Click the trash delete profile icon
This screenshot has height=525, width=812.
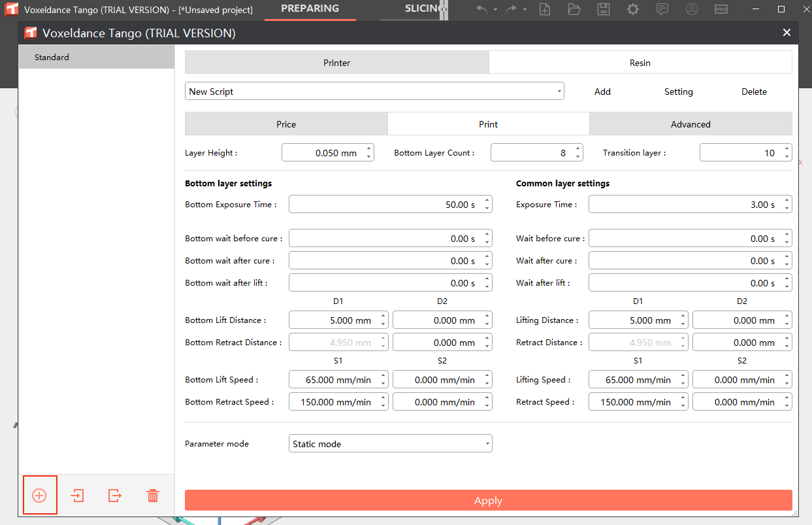153,496
